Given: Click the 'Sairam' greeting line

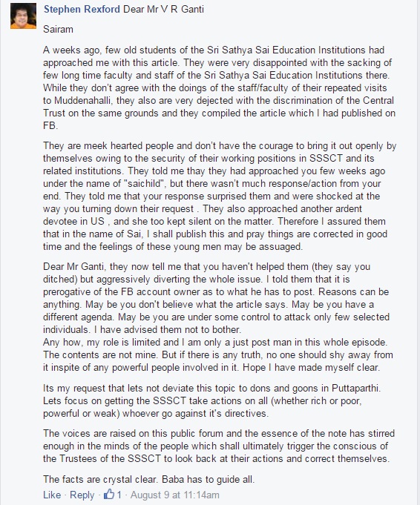Looking at the screenshot, I should click(59, 30).
